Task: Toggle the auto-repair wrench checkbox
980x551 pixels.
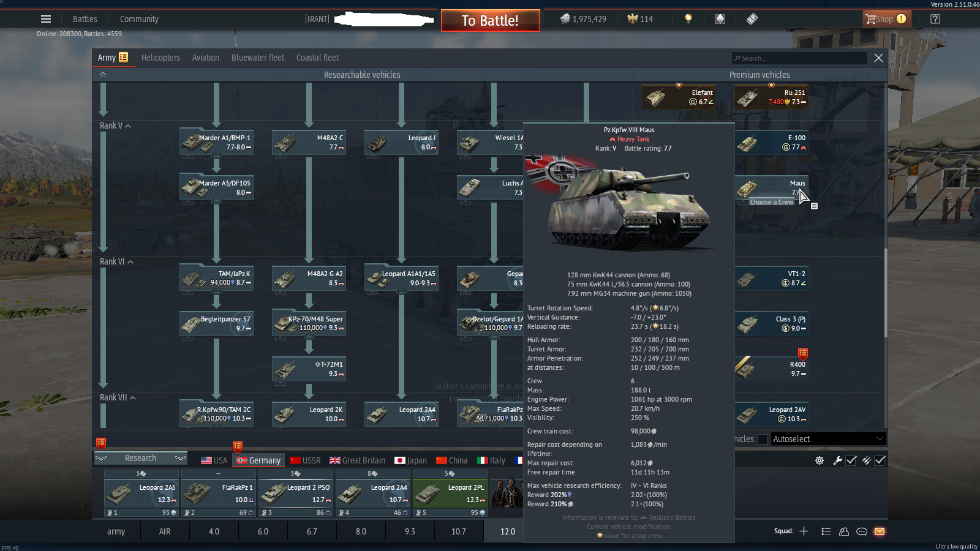Action: pos(851,460)
